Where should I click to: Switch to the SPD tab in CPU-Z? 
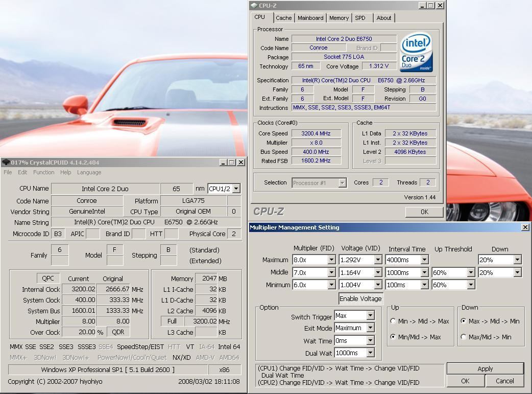click(360, 18)
